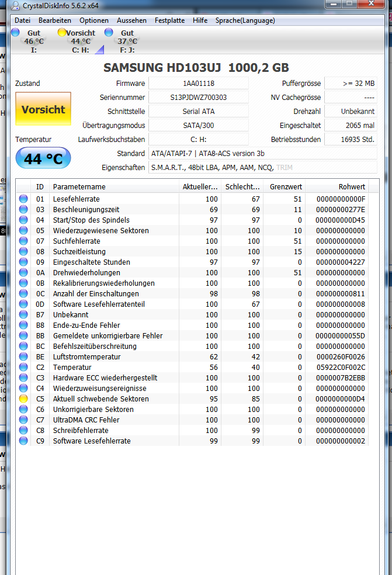Click the status icon of Eingeschaltete Stunden row
Screen dimensions: 392x575
23,261
